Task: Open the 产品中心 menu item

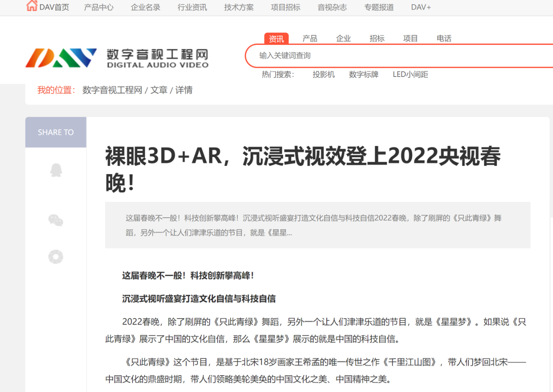Action: click(x=99, y=7)
